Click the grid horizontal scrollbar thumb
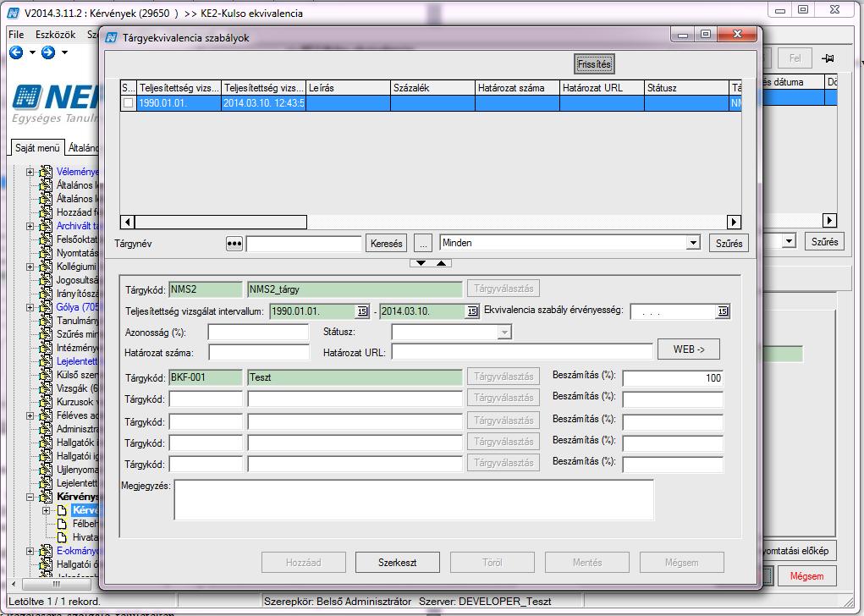Image resolution: width=864 pixels, height=616 pixels. tap(220, 222)
